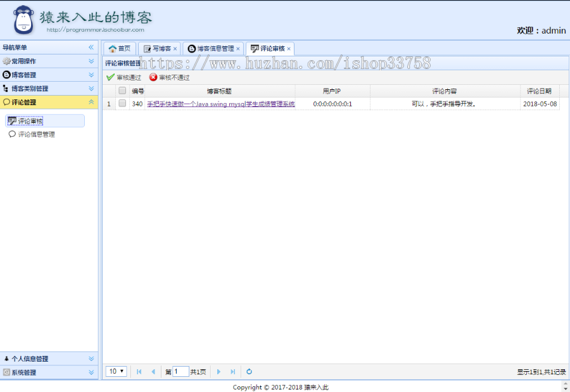Click the refresh icon in pagination bar
The height and width of the screenshot is (392, 570).
(249, 372)
